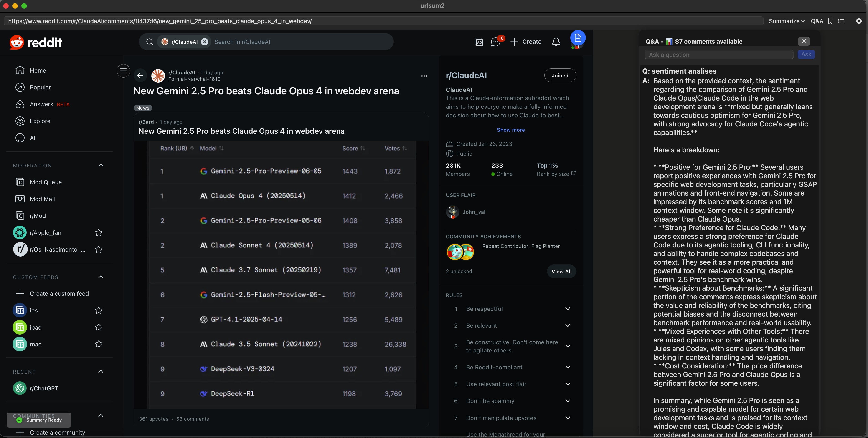
Task: Expand the Be respectful rule
Action: [x=567, y=309]
